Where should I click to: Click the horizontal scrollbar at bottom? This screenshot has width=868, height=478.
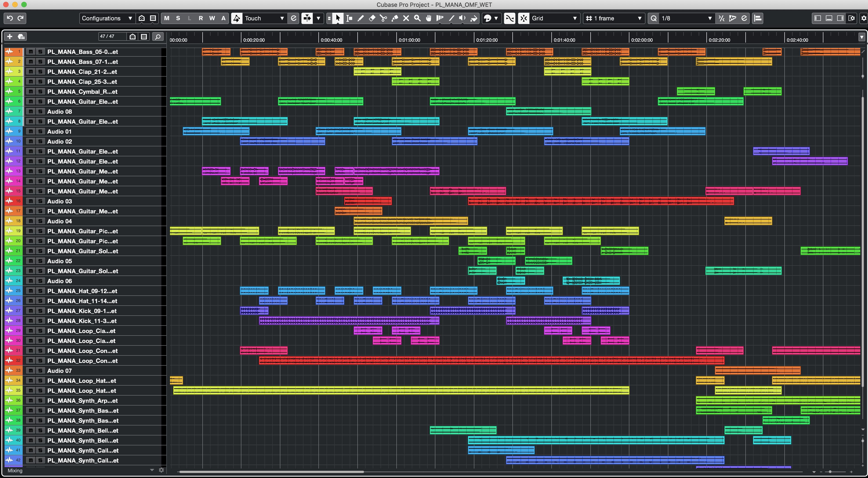click(x=271, y=472)
